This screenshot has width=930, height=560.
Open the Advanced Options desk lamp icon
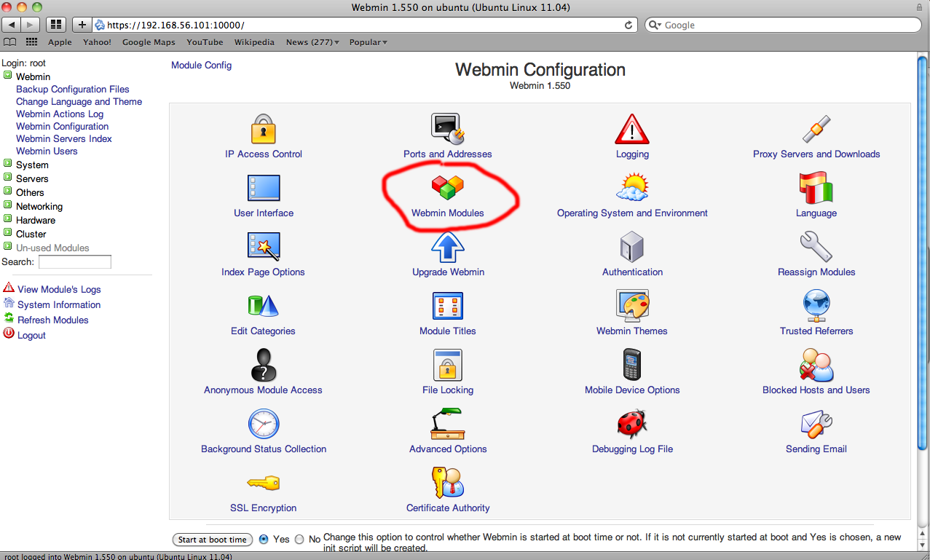point(448,424)
